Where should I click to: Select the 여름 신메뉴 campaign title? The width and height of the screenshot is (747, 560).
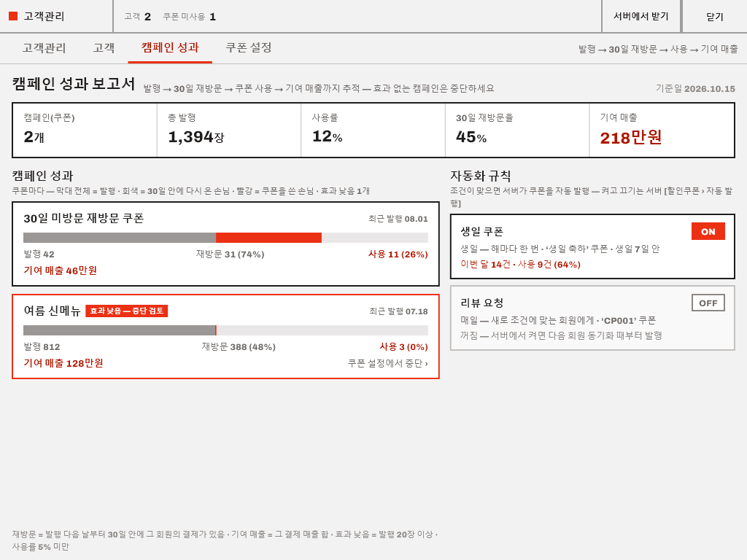click(52, 311)
